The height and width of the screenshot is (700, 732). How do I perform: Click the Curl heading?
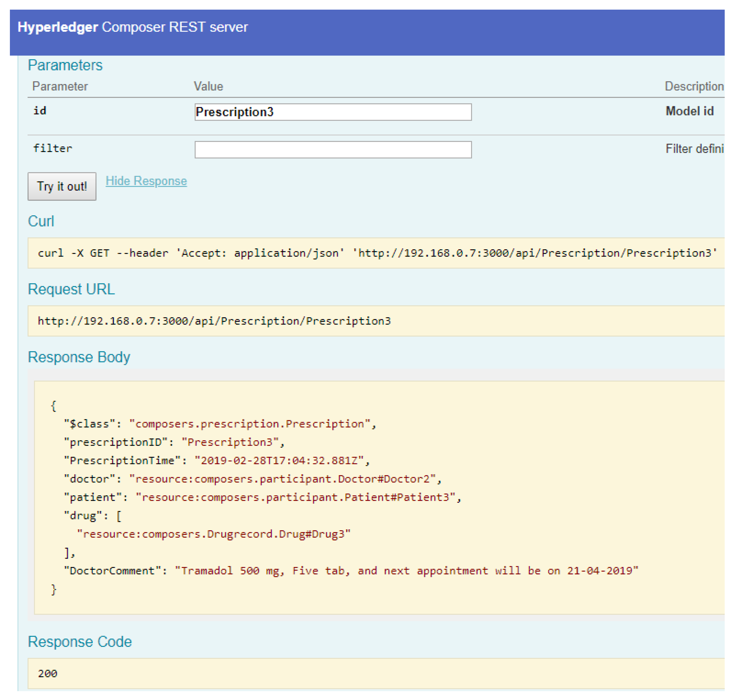click(41, 221)
